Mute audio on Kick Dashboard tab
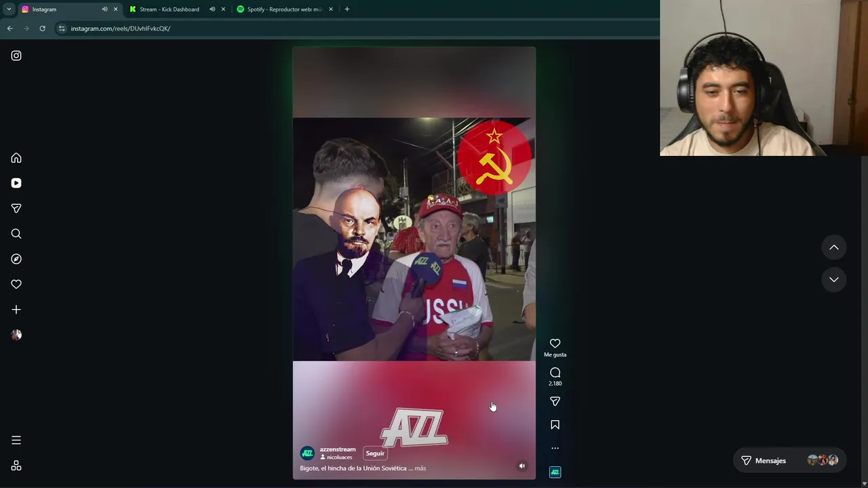Image resolution: width=868 pixels, height=488 pixels. 212,9
